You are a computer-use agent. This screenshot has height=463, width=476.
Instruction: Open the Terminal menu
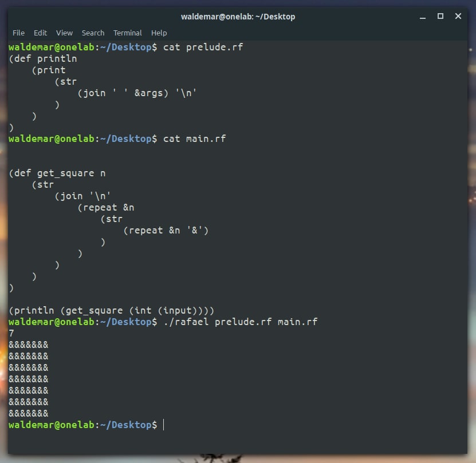(128, 33)
